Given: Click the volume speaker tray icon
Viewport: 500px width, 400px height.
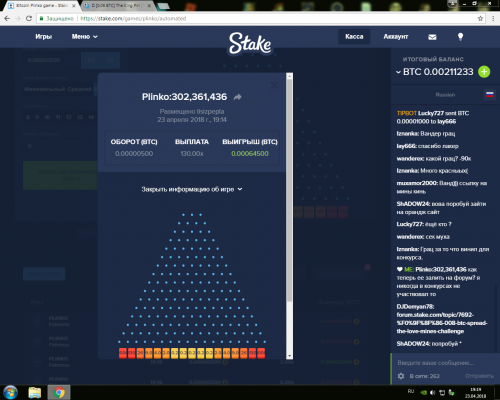Looking at the screenshot, I should click(x=433, y=392).
